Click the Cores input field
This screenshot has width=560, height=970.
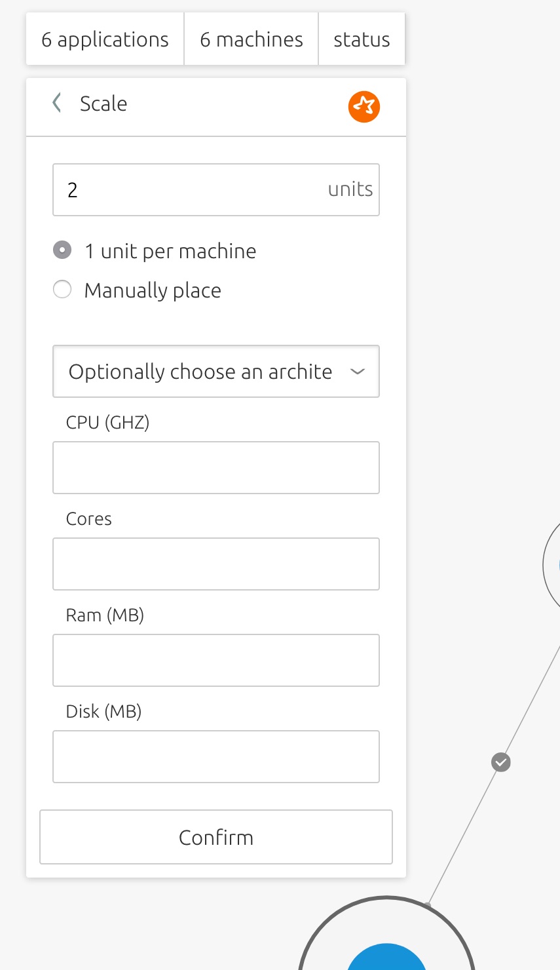(x=216, y=564)
